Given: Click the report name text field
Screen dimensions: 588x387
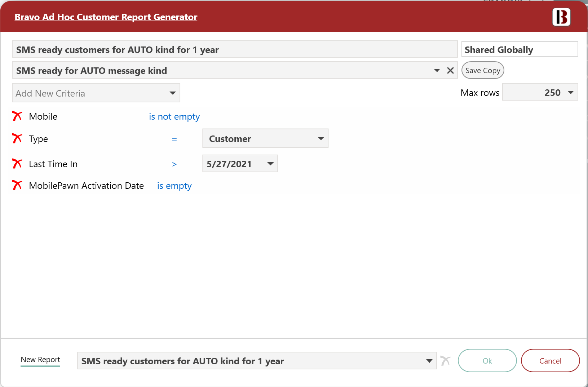Looking at the screenshot, I should pos(234,50).
